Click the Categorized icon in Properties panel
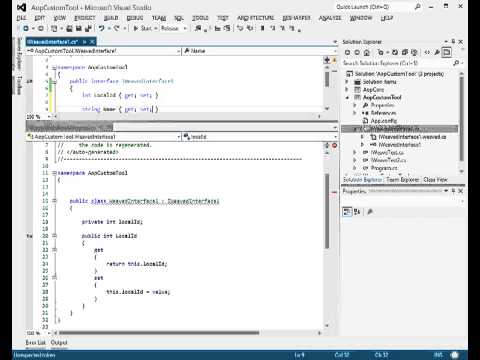The image size is (480, 360). point(347,212)
